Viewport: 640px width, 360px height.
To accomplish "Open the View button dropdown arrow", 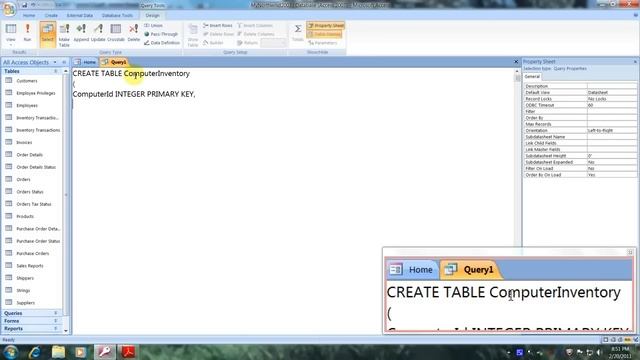I will pyautogui.click(x=11, y=44).
